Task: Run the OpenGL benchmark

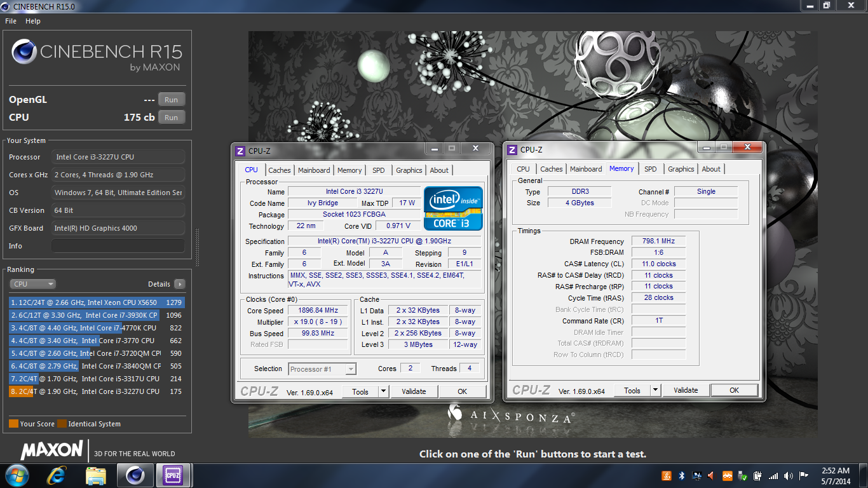Action: (x=172, y=100)
